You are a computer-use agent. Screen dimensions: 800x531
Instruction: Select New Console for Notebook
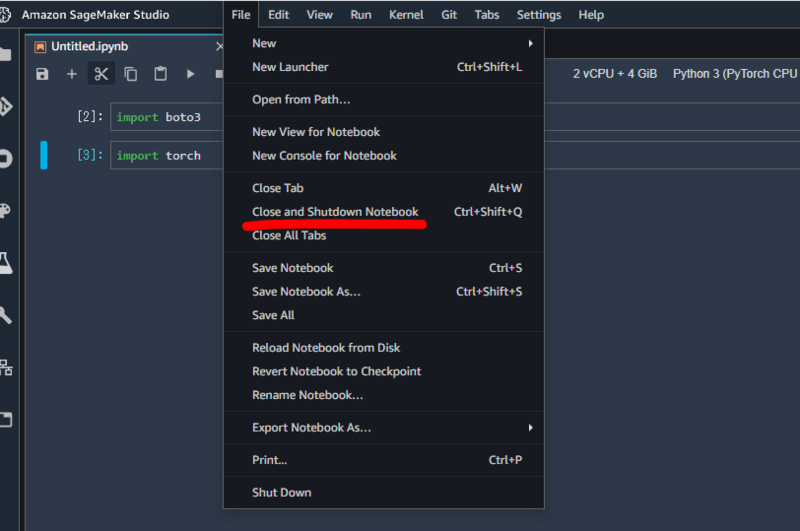click(x=384, y=156)
